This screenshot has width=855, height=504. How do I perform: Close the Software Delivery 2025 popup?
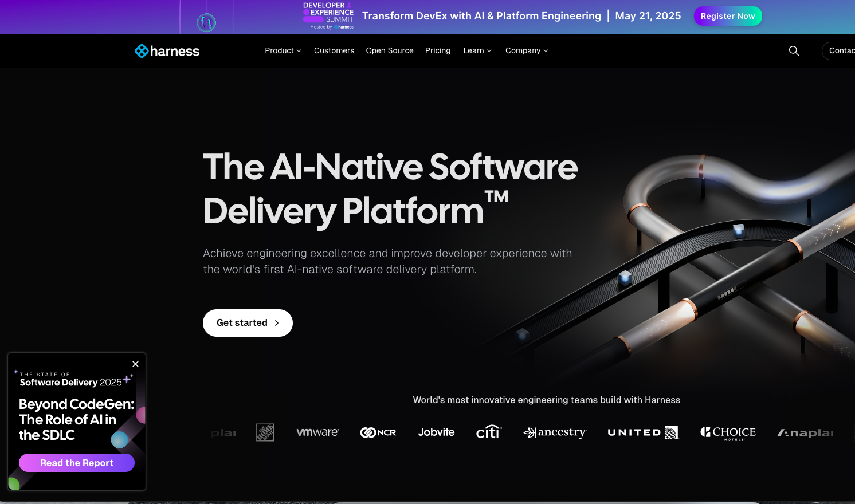(135, 364)
